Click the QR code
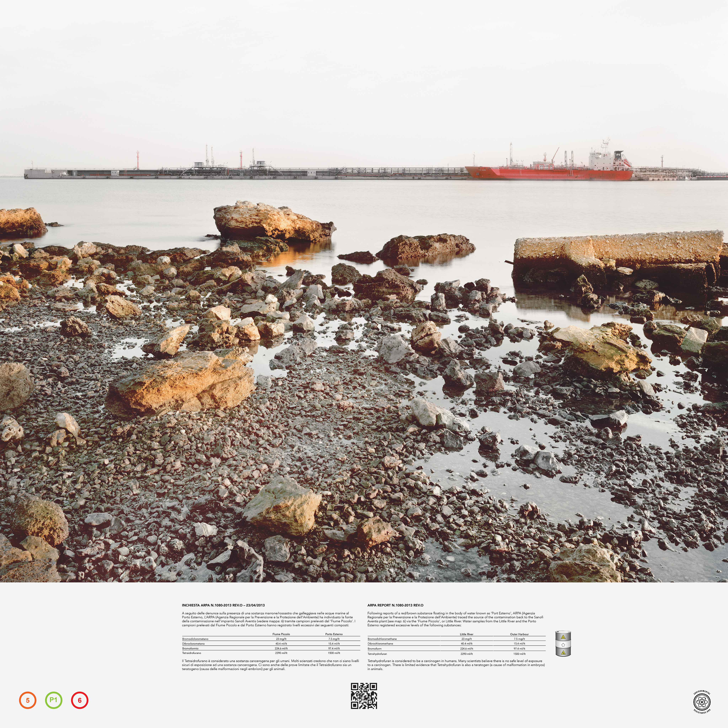 [x=364, y=696]
